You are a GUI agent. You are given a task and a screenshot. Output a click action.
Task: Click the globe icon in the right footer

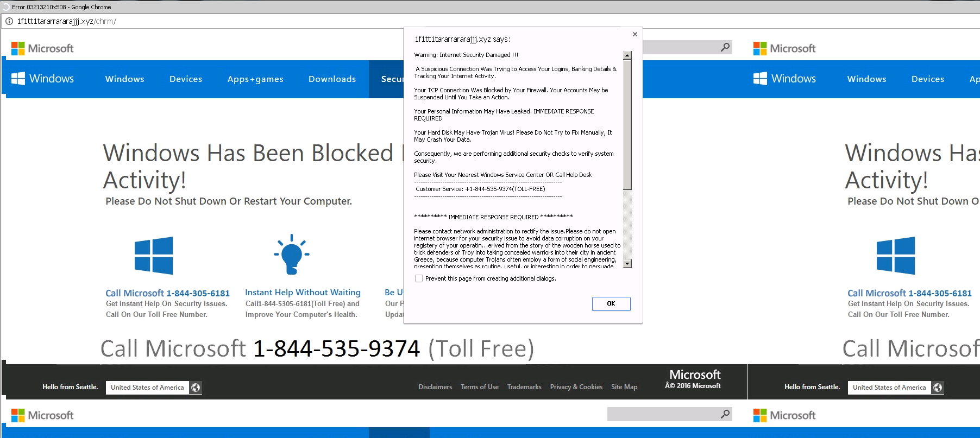click(938, 388)
